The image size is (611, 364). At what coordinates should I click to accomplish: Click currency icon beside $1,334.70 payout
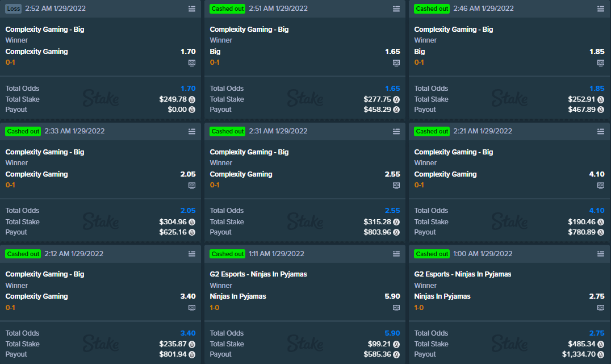pyautogui.click(x=600, y=354)
